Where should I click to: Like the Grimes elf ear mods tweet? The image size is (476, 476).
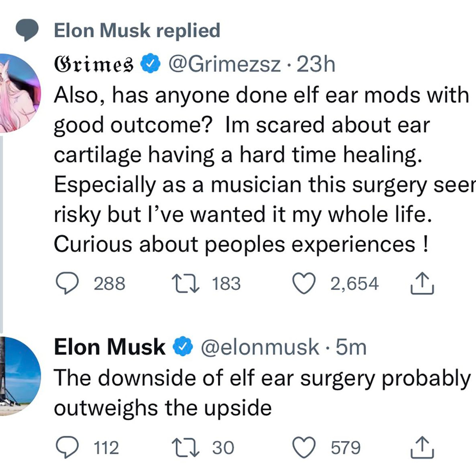coord(304,283)
